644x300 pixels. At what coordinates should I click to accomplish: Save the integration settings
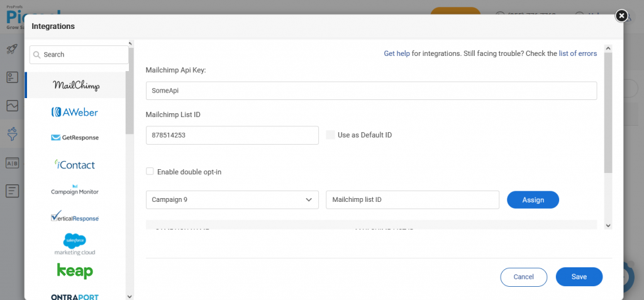579,277
